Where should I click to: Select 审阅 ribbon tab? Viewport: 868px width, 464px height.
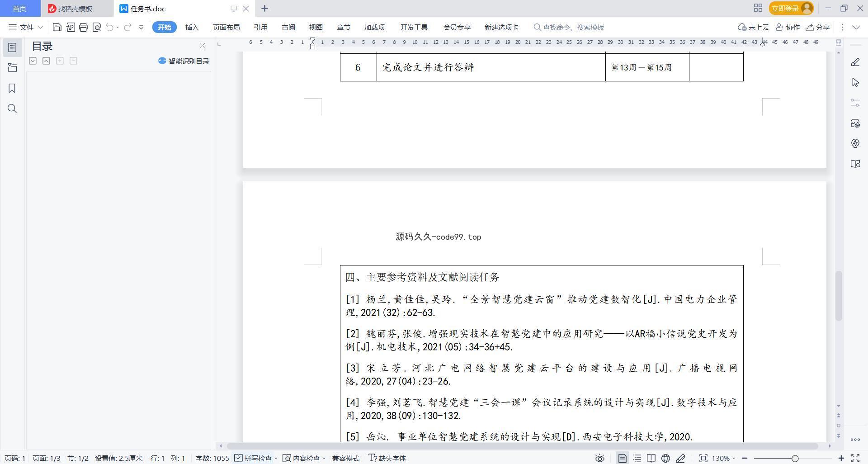(288, 27)
